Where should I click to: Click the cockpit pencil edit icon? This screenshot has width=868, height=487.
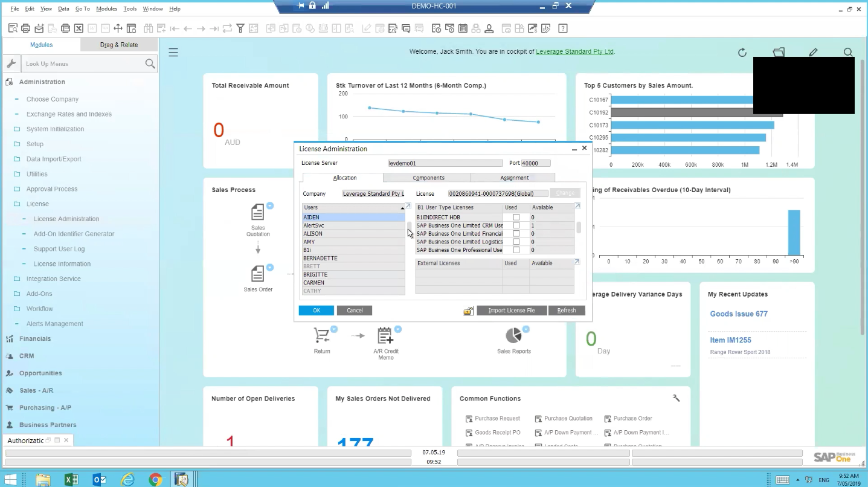coord(814,53)
